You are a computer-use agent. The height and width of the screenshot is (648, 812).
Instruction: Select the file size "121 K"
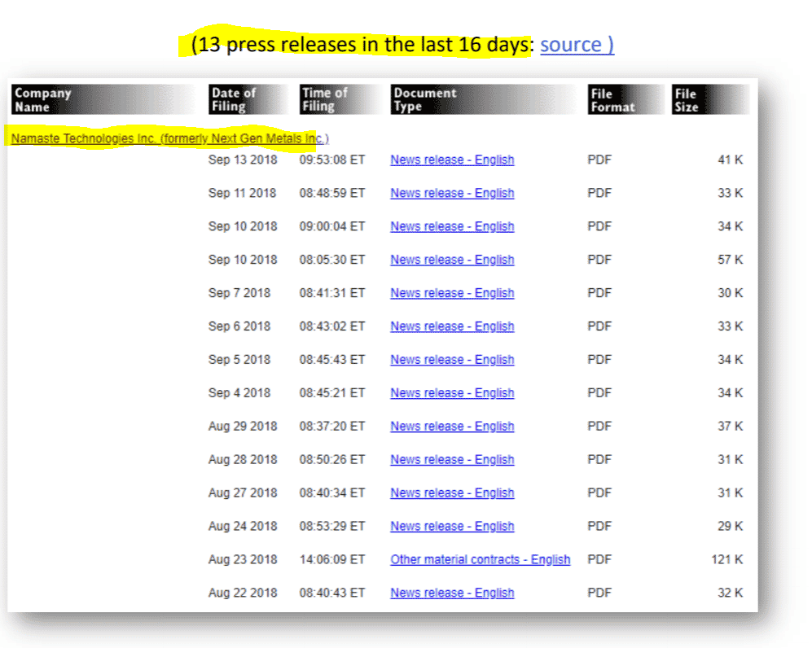(x=727, y=559)
